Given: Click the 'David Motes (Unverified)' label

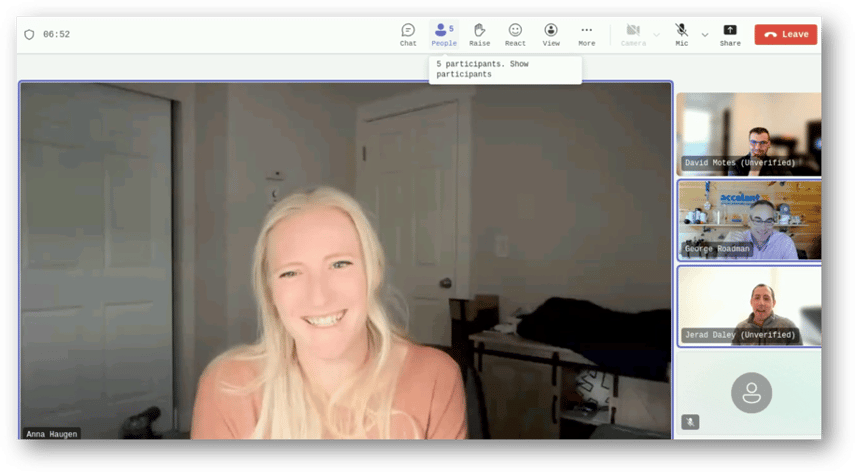Looking at the screenshot, I should [x=739, y=163].
